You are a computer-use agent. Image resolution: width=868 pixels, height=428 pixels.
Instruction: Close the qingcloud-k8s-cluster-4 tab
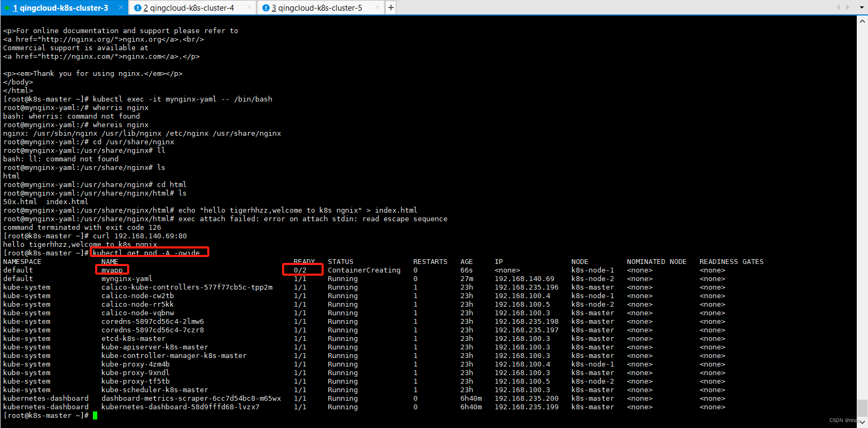(x=249, y=7)
